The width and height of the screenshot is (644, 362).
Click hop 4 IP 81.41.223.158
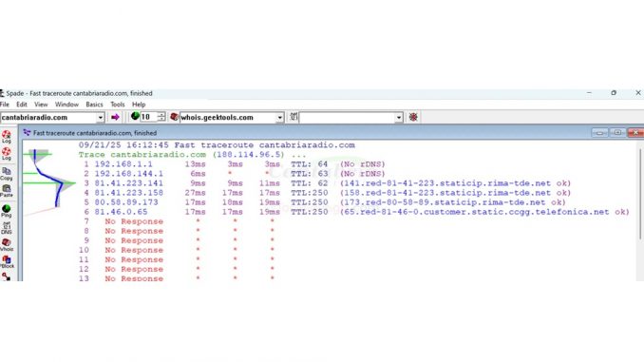tap(128, 193)
